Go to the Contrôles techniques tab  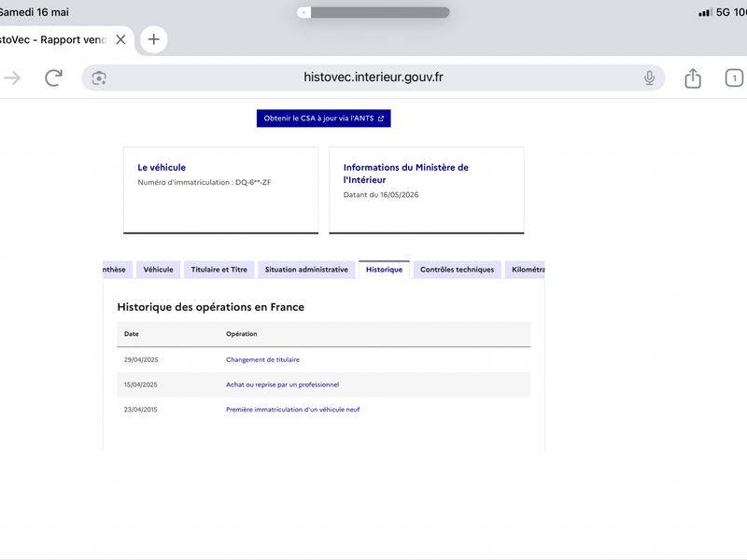click(x=457, y=270)
